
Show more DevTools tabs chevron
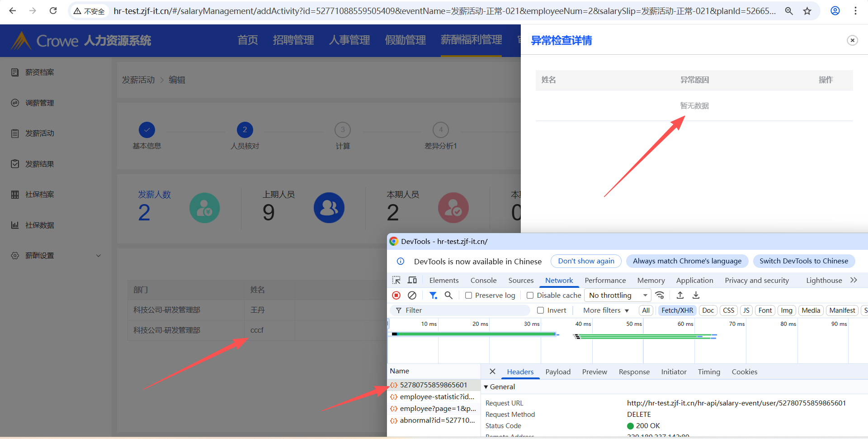(854, 280)
